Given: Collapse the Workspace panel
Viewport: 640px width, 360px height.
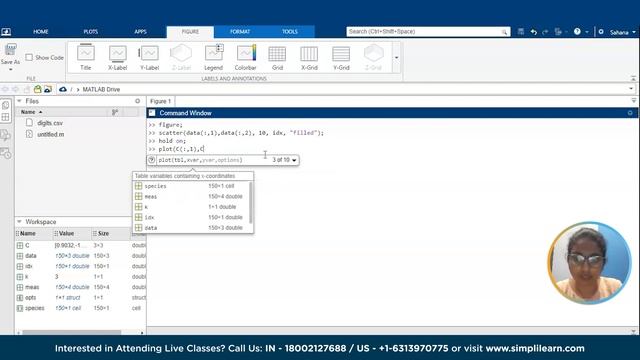Looking at the screenshot, I should (x=19, y=222).
